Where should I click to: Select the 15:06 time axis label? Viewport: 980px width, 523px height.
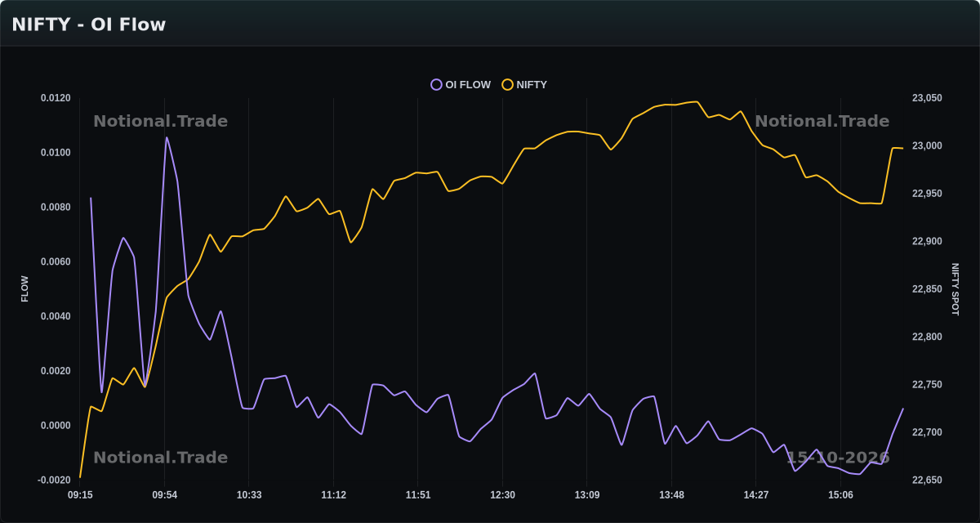tap(840, 494)
